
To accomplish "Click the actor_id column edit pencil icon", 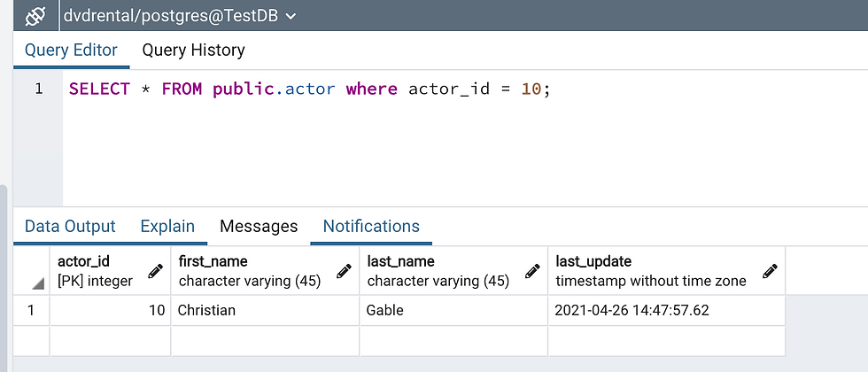I will [x=155, y=271].
